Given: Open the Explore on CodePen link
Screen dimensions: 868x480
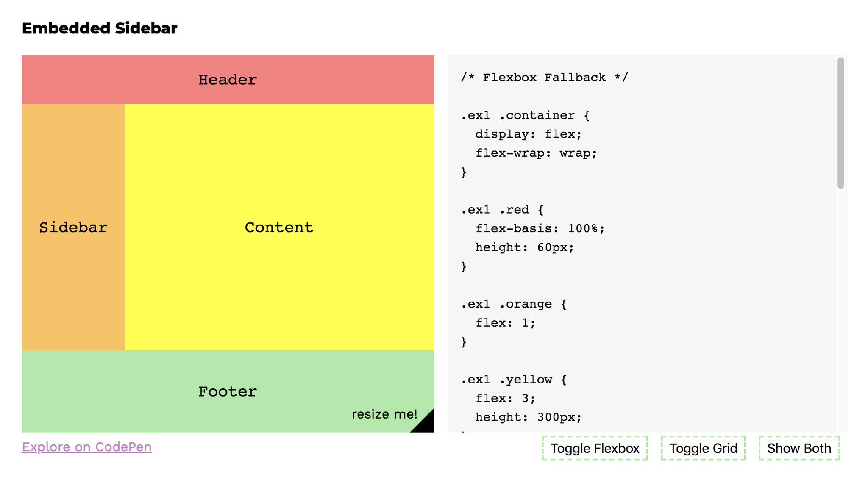Looking at the screenshot, I should tap(87, 447).
